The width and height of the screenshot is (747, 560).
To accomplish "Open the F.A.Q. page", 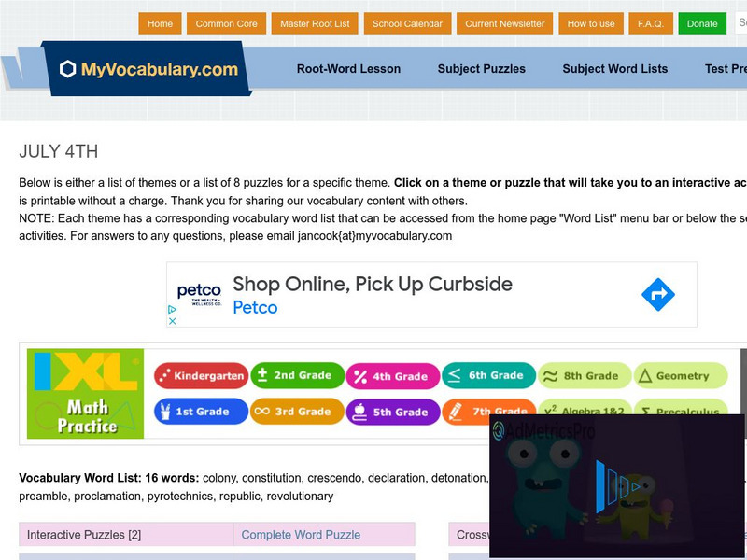I will click(651, 23).
